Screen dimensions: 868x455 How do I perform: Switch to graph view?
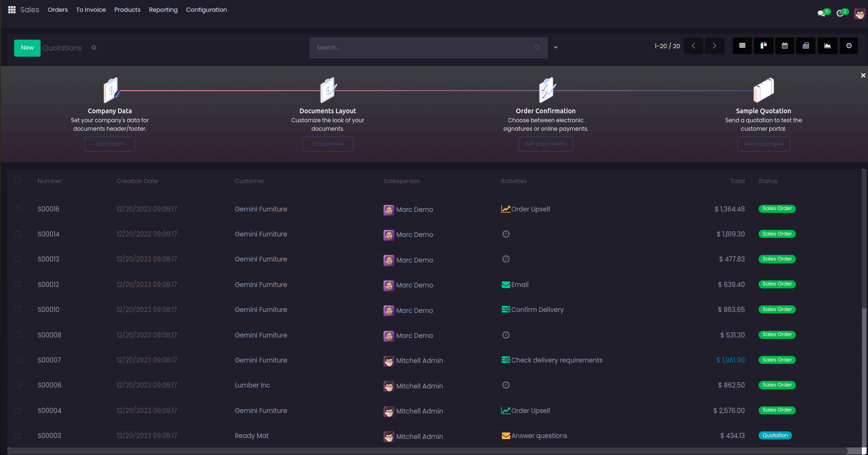(x=827, y=46)
